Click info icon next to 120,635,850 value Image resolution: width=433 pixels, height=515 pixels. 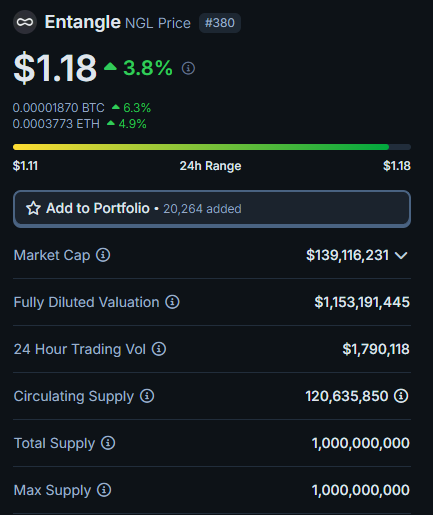pyautogui.click(x=401, y=396)
